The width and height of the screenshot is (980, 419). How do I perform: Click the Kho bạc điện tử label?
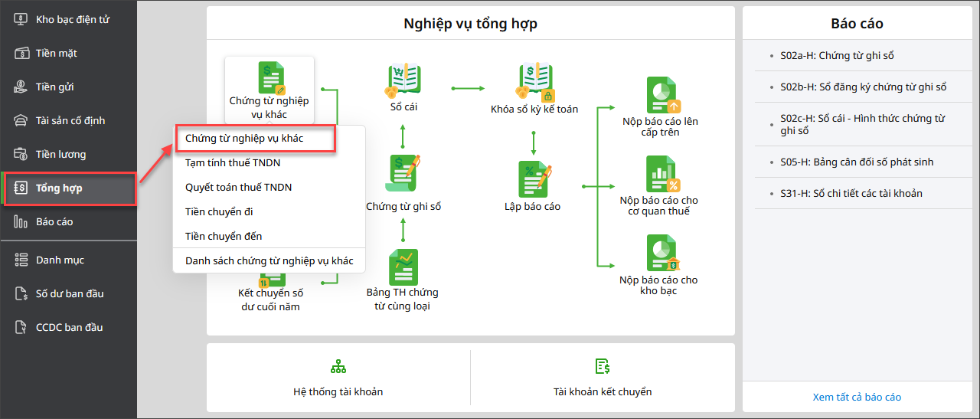(x=73, y=19)
